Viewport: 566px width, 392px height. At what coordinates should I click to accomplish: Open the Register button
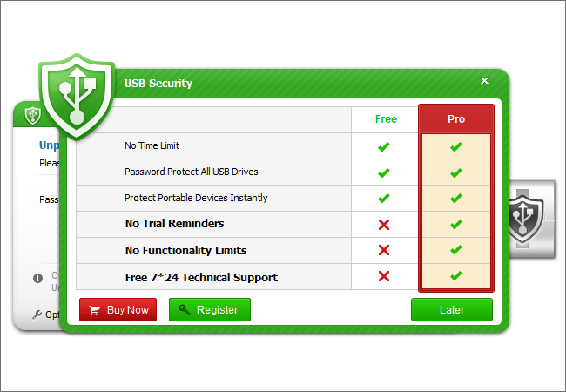tap(210, 310)
